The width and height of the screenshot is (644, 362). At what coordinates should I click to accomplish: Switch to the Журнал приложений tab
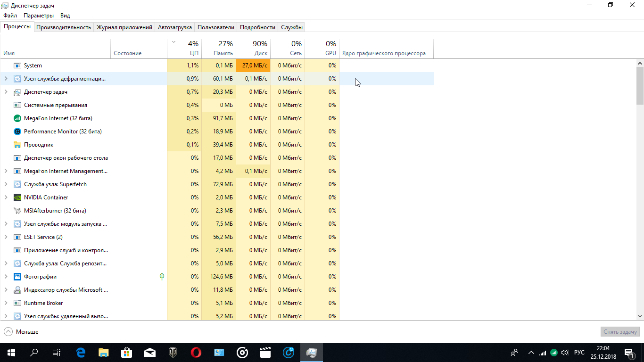point(124,27)
